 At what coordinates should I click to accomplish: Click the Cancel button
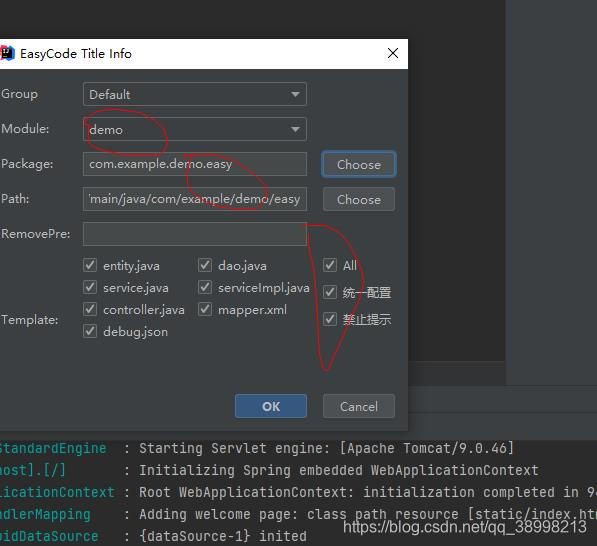pos(359,406)
